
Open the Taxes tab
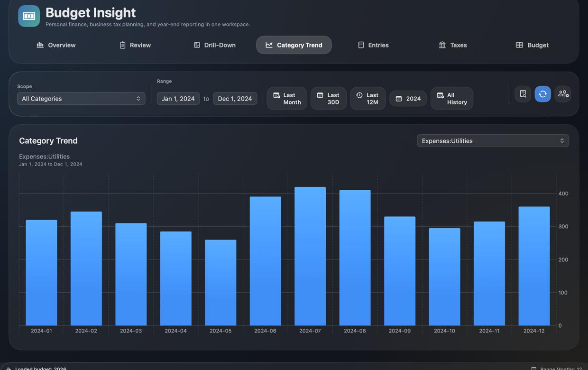coord(452,45)
